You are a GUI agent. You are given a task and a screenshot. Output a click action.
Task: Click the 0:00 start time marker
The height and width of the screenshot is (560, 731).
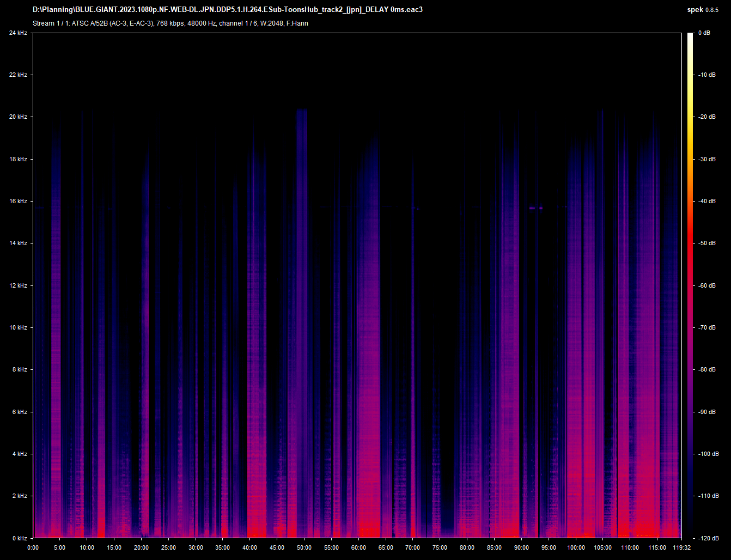pyautogui.click(x=33, y=547)
